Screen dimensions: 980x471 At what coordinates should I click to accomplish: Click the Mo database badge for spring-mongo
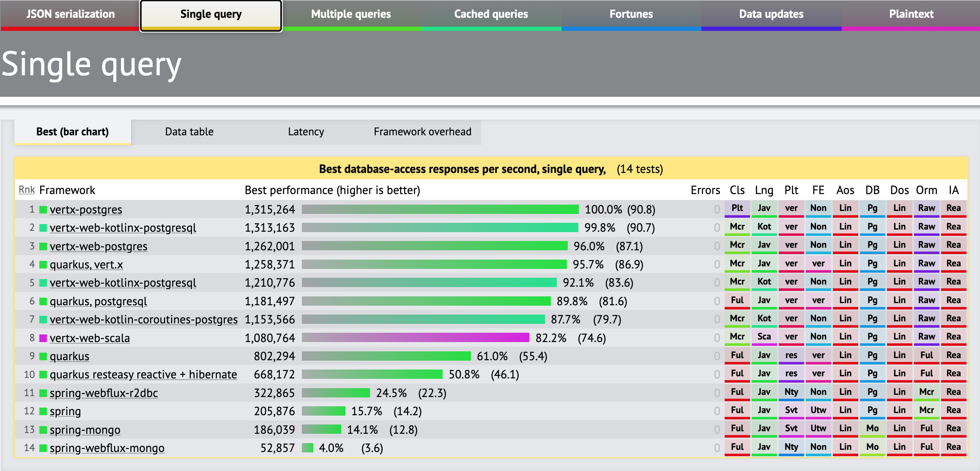pyautogui.click(x=872, y=428)
